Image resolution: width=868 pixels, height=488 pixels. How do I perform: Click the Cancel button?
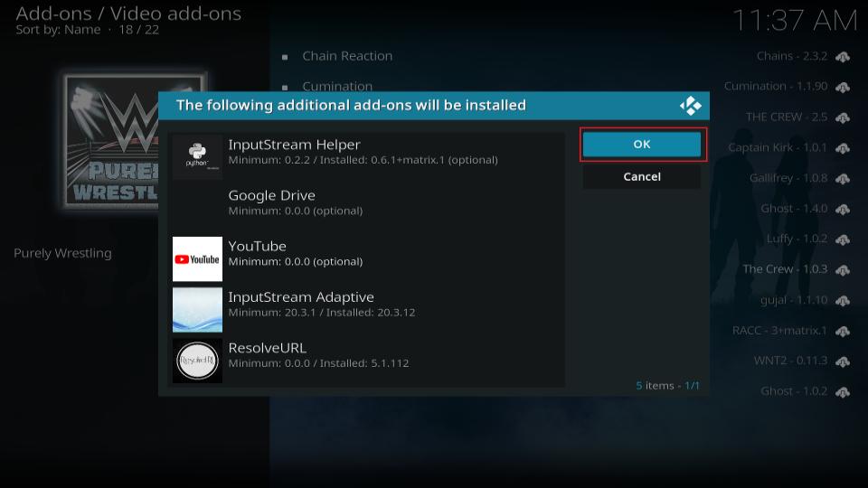pyautogui.click(x=642, y=176)
